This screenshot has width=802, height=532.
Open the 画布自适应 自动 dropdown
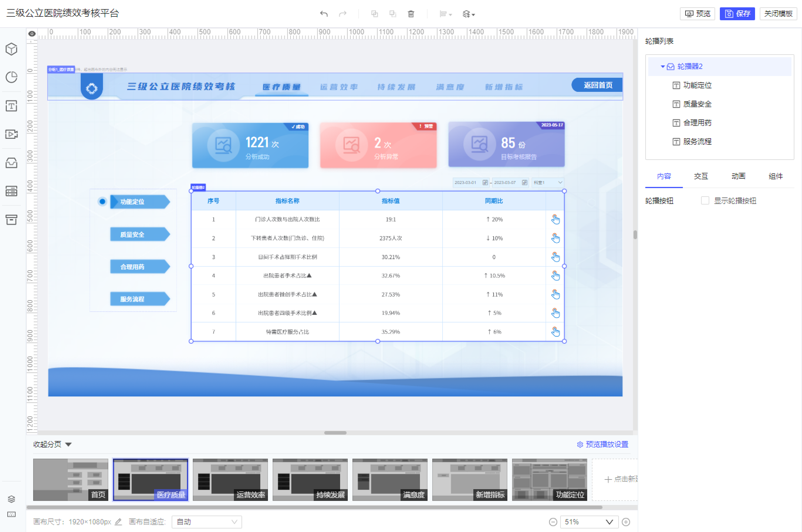(x=206, y=522)
